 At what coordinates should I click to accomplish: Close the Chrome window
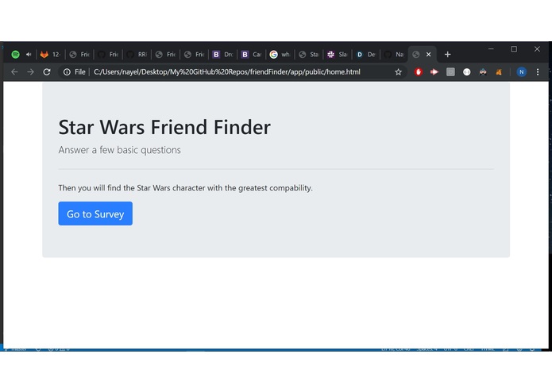[537, 49]
